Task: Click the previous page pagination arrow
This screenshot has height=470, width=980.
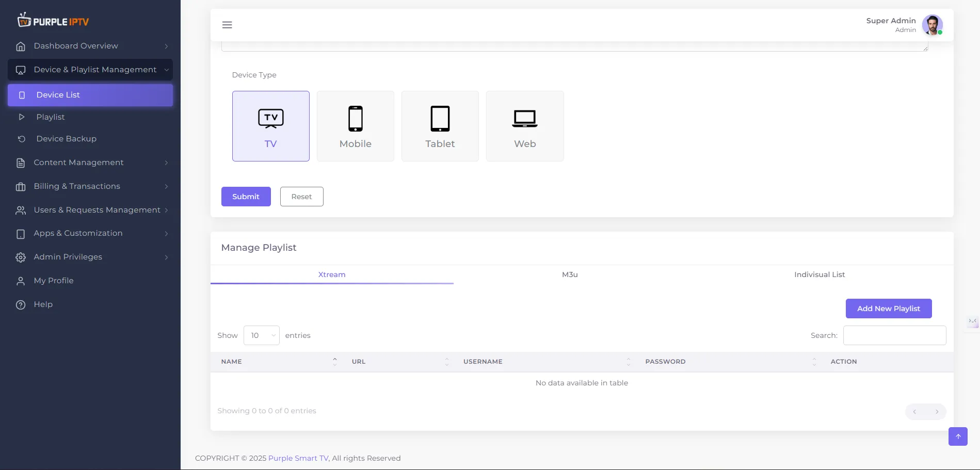Action: click(914, 412)
